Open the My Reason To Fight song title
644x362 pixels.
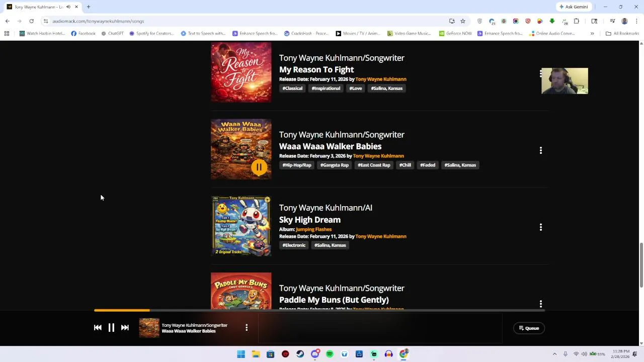tap(316, 69)
